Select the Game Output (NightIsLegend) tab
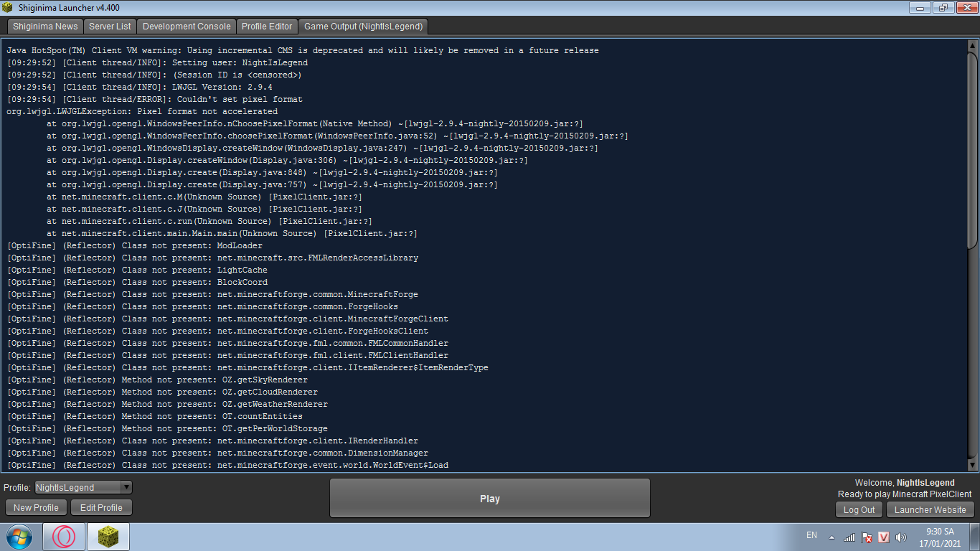The image size is (980, 551). click(363, 27)
